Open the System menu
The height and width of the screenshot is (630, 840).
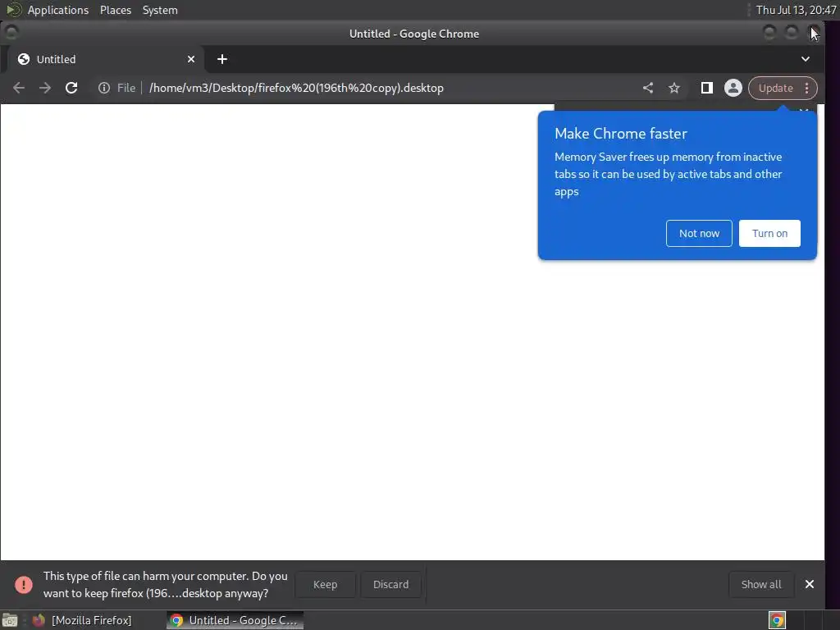pyautogui.click(x=160, y=10)
